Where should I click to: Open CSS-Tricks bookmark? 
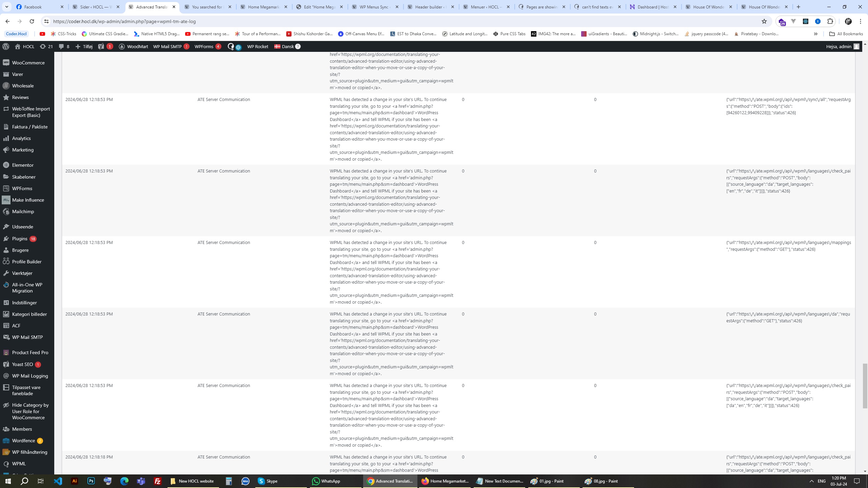coord(64,34)
